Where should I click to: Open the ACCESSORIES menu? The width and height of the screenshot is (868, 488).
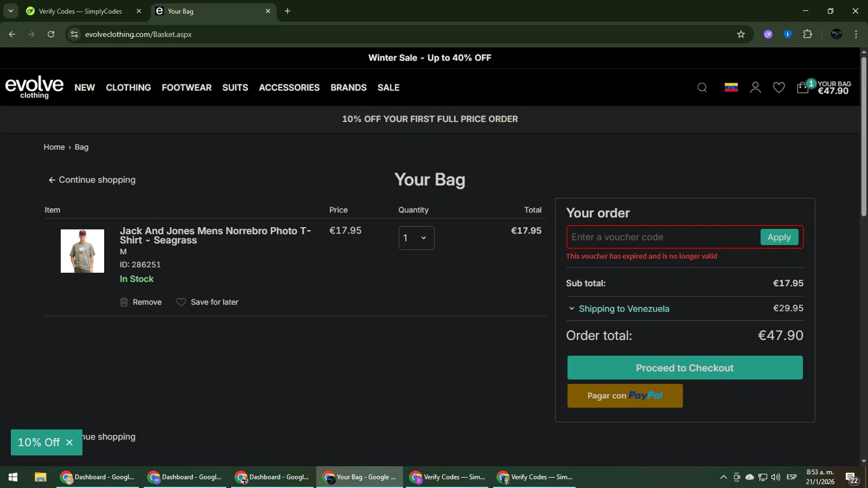pos(289,88)
